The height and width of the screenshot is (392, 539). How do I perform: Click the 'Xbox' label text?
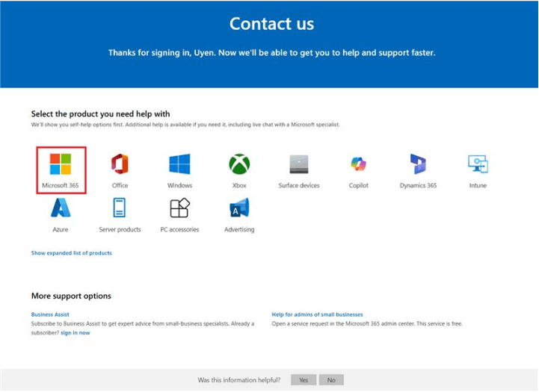(239, 185)
